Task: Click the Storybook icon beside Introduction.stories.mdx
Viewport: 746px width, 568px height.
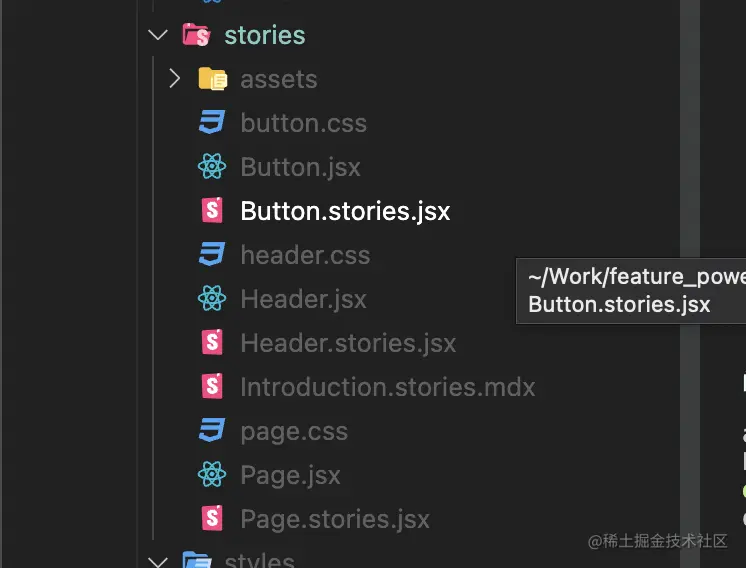Action: point(211,386)
